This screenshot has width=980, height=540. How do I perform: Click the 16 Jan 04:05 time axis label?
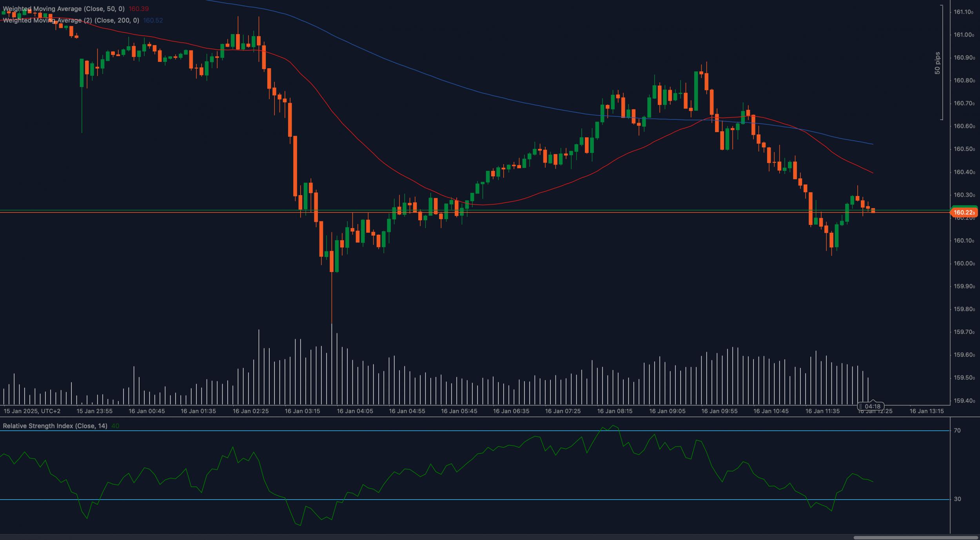point(355,411)
